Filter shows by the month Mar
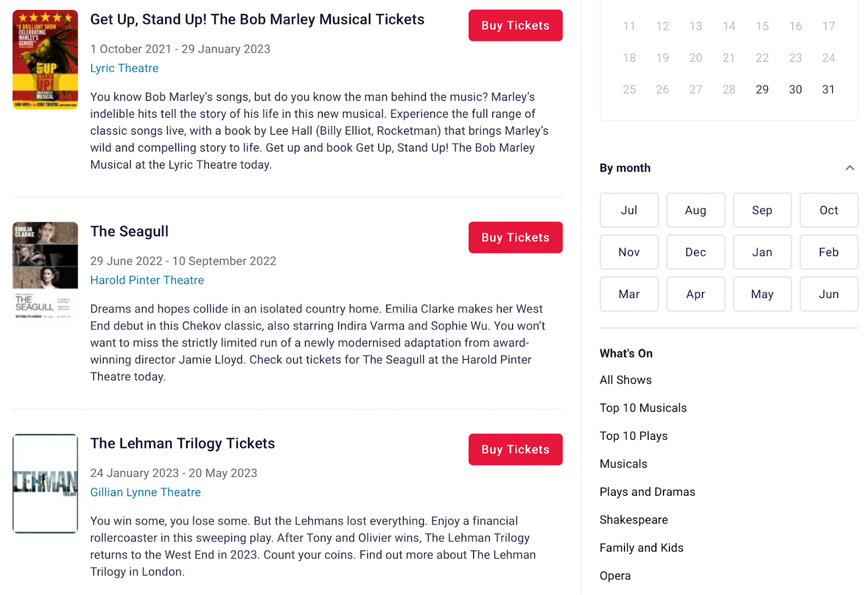This screenshot has height=595, width=868. [x=629, y=295]
